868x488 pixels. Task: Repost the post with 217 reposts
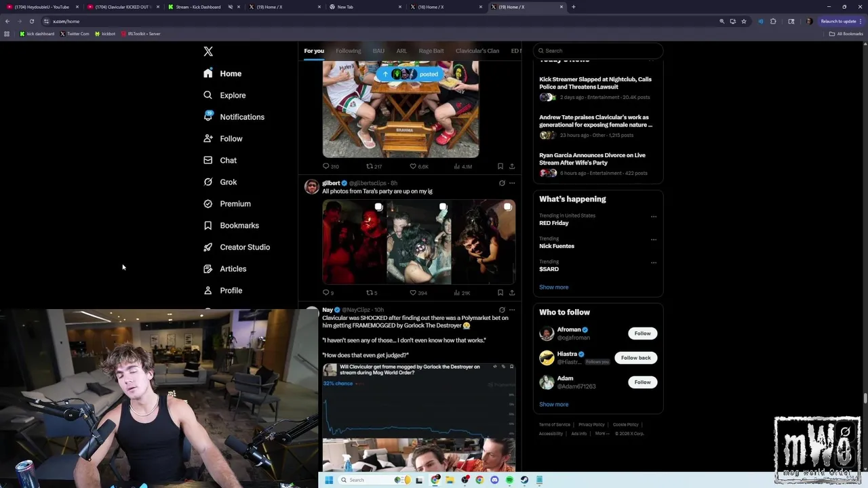click(x=374, y=166)
